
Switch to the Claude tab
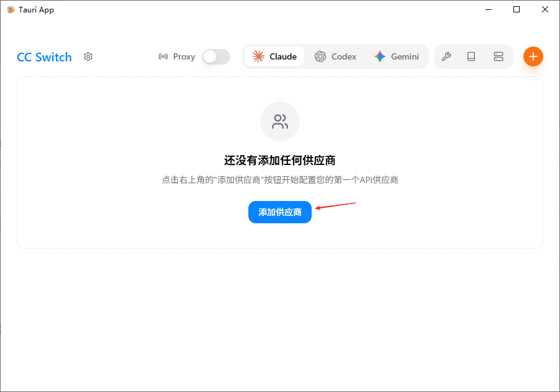[274, 56]
